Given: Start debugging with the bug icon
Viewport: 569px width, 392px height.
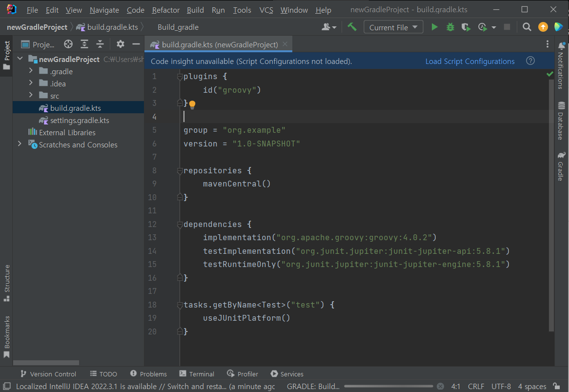Looking at the screenshot, I should click(x=450, y=27).
